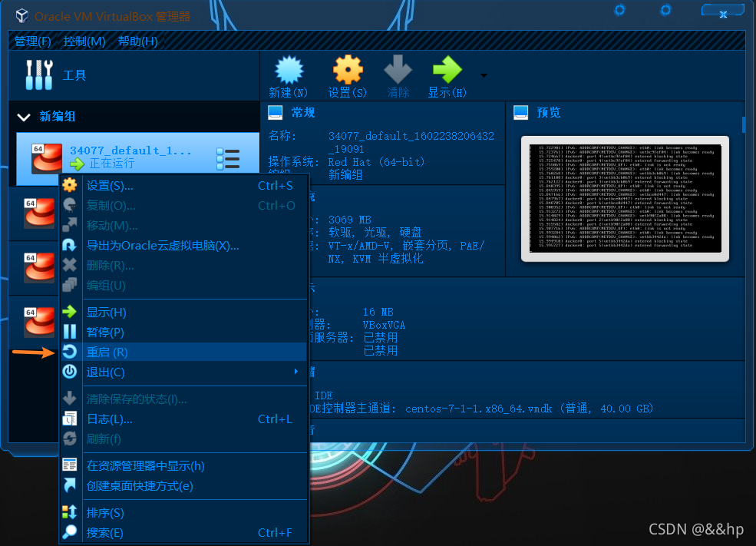Click the reset circular arrow icon beside 重启

pos(70,352)
